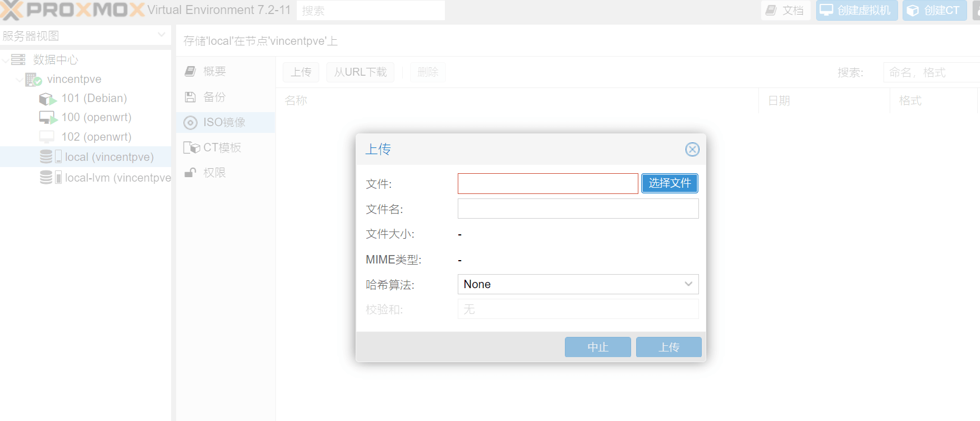Viewport: 980px width, 421px height.
Task: Open the 概要 tab
Action: [214, 71]
